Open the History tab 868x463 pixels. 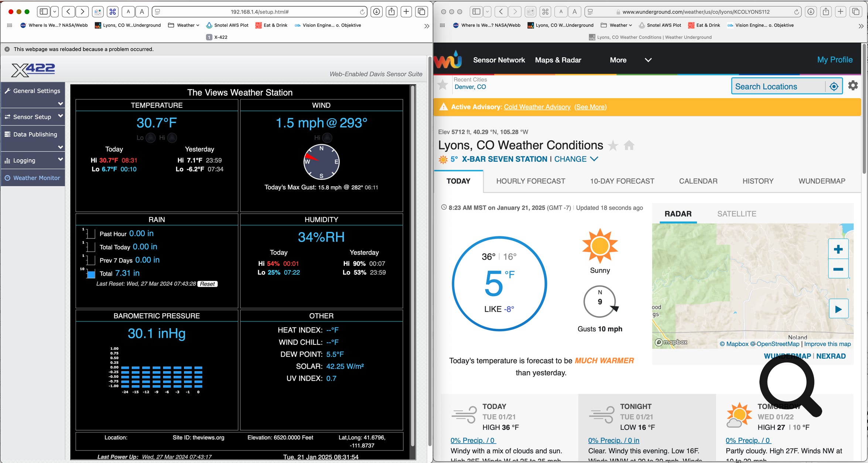click(758, 181)
